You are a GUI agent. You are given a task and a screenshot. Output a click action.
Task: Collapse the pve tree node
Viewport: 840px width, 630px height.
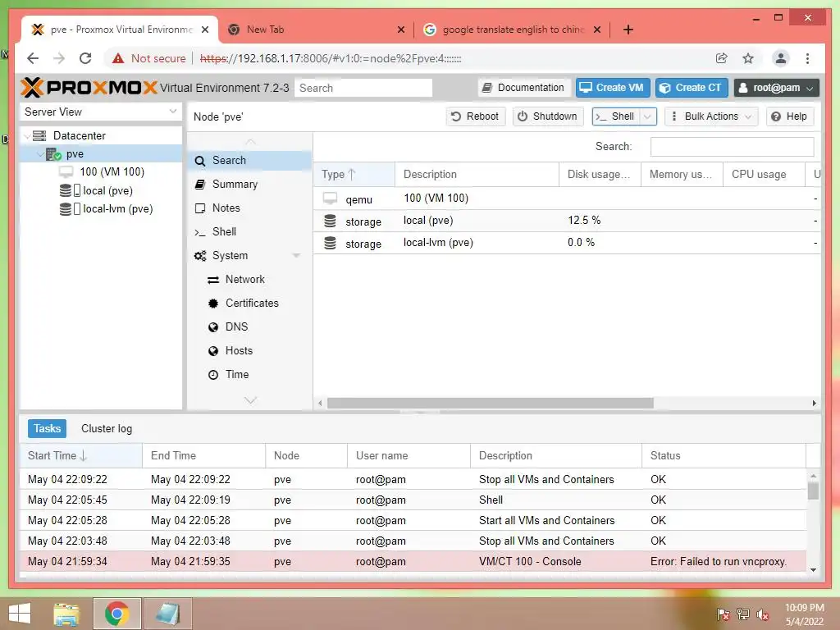(40, 154)
